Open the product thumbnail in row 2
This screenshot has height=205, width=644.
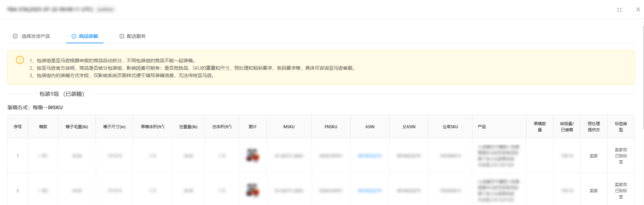tap(253, 190)
